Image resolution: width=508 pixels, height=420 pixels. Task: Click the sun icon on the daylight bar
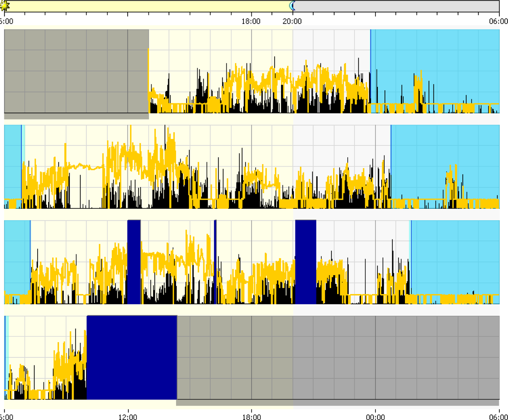[x=5, y=6]
